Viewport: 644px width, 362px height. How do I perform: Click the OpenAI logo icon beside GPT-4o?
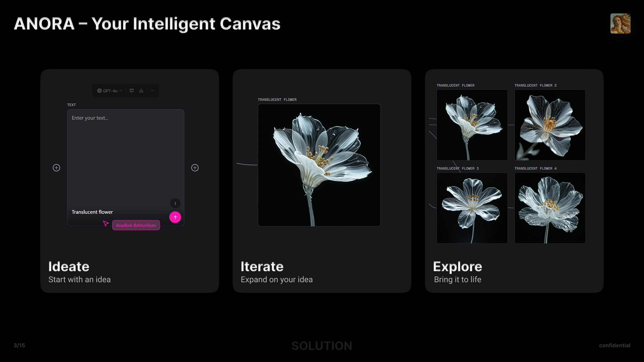click(99, 91)
